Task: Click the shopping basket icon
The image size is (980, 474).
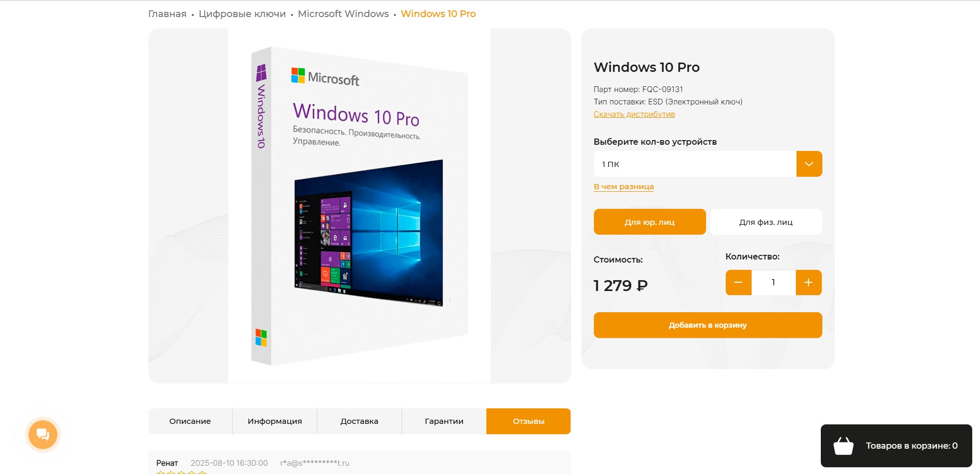Action: click(844, 446)
